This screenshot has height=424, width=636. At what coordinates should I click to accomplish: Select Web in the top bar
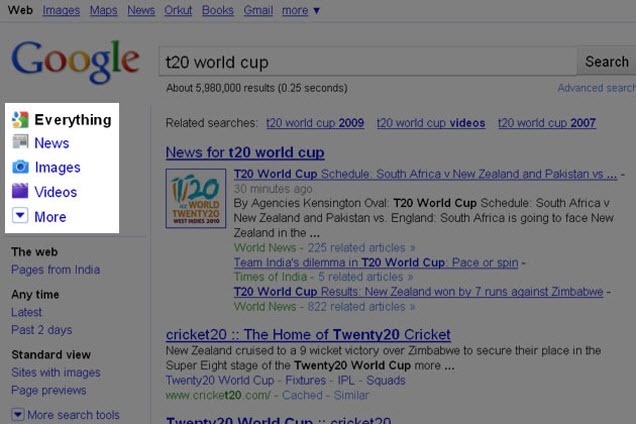(20, 10)
